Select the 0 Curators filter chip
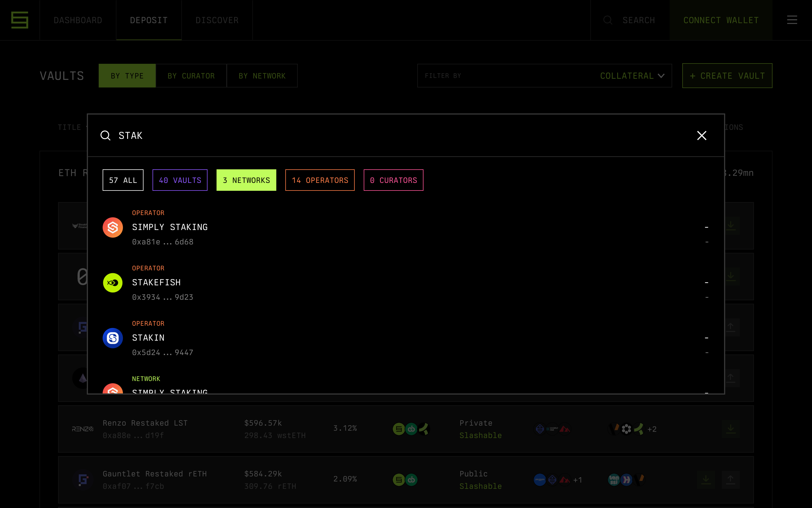Viewport: 812px width, 508px height. pyautogui.click(x=393, y=180)
